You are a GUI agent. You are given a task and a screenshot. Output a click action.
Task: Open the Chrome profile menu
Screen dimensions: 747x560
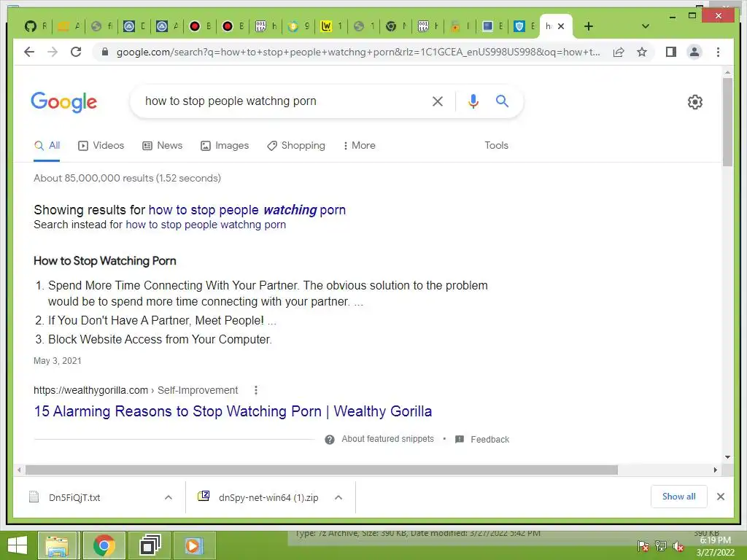pos(694,52)
